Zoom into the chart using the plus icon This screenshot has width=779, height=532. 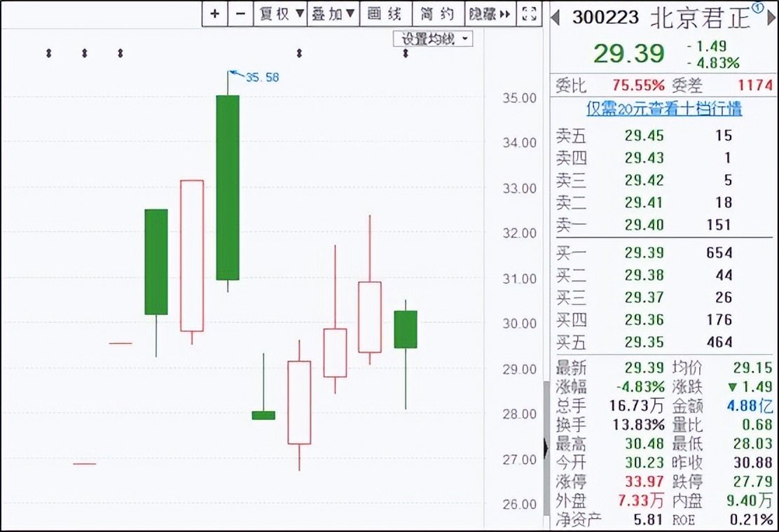pyautogui.click(x=214, y=13)
